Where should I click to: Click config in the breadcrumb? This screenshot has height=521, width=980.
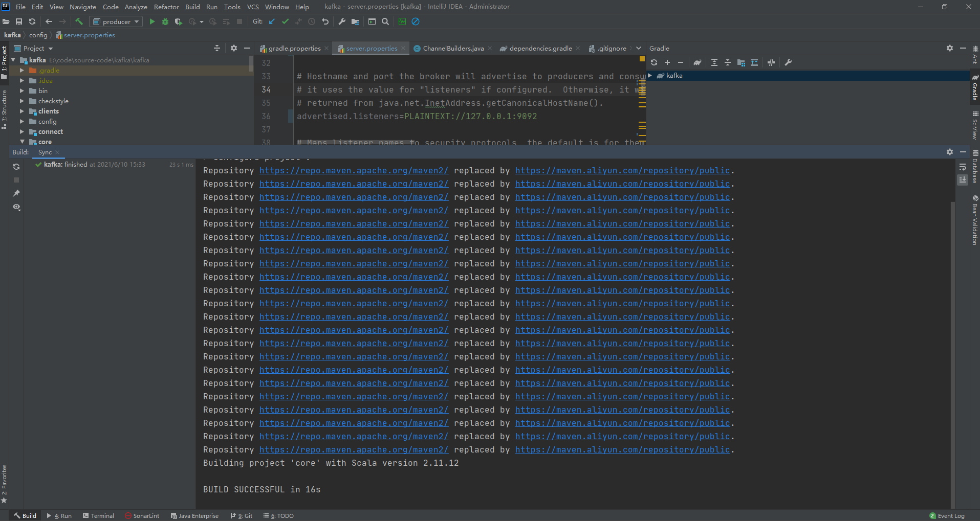coord(38,35)
